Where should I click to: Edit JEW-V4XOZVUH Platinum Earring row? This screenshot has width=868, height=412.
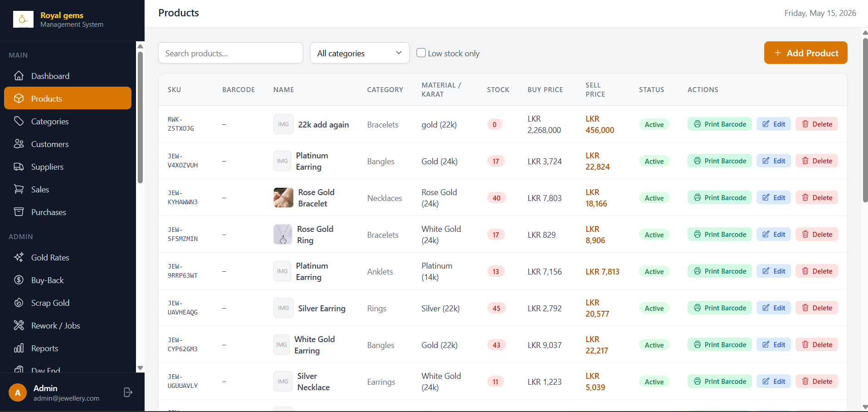point(774,161)
